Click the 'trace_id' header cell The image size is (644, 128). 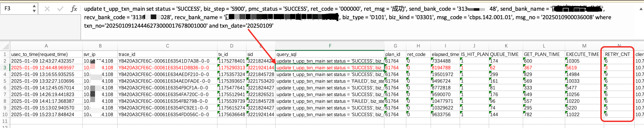168,54
